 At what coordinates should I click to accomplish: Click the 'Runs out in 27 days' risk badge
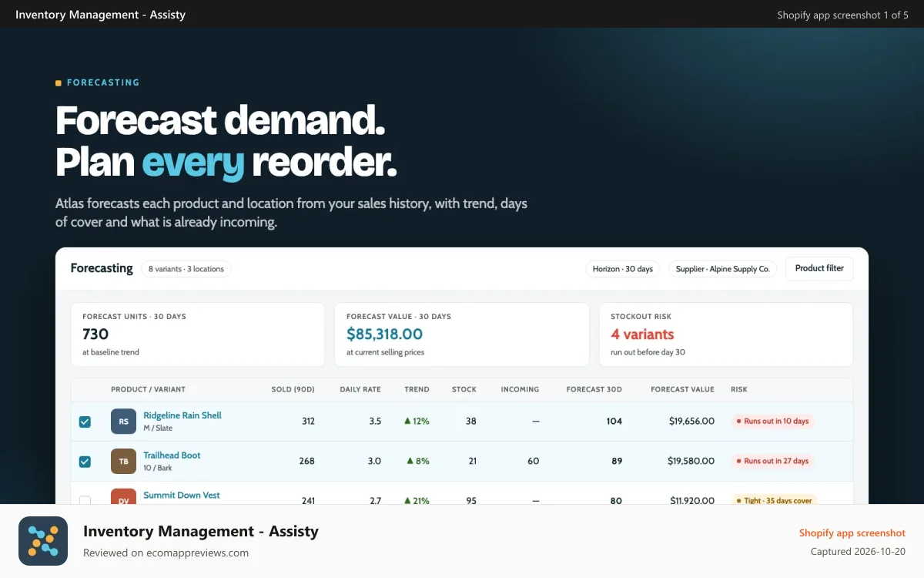coord(773,462)
